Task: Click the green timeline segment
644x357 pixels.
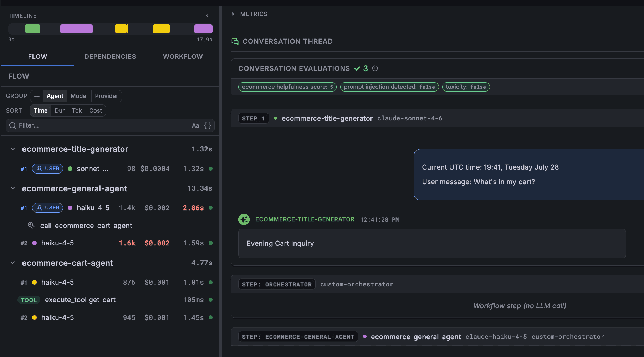Action: 33,29
